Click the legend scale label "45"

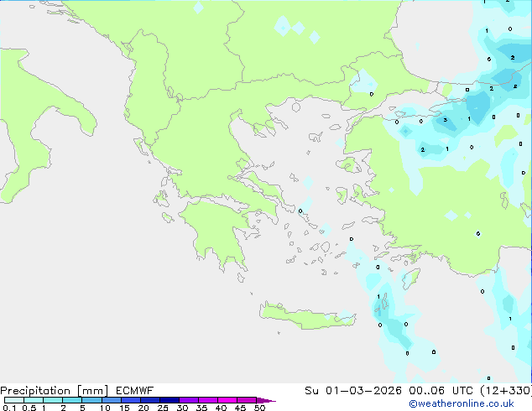tap(240, 408)
